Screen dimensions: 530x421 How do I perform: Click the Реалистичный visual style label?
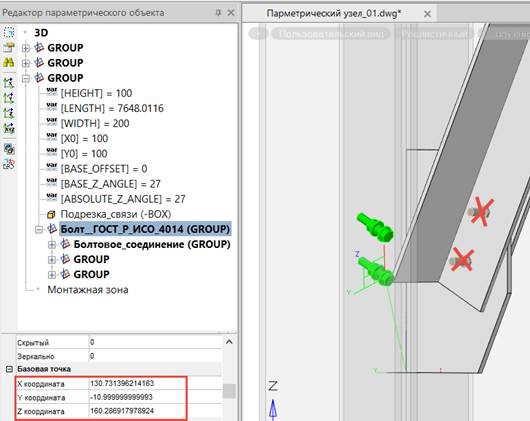point(434,34)
